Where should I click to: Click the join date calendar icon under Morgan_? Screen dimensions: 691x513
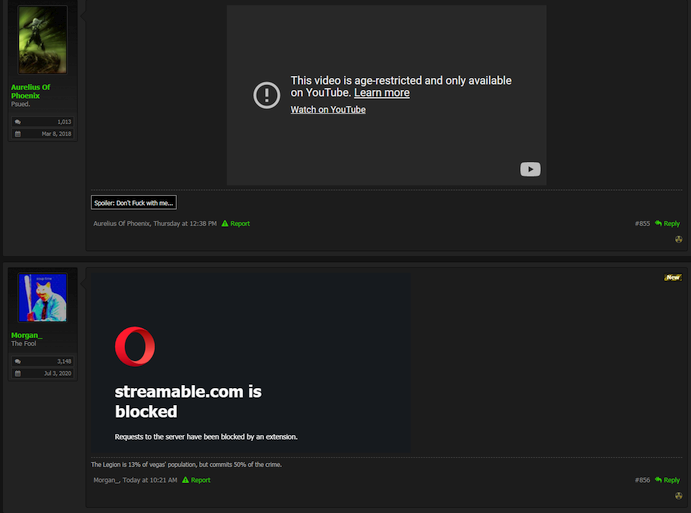18,373
